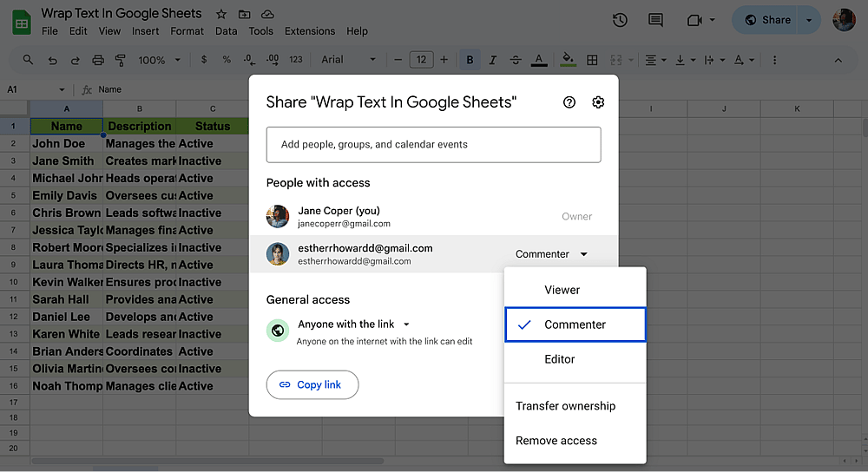Select the checked Commenter option
The width and height of the screenshot is (868, 472).
click(x=575, y=324)
